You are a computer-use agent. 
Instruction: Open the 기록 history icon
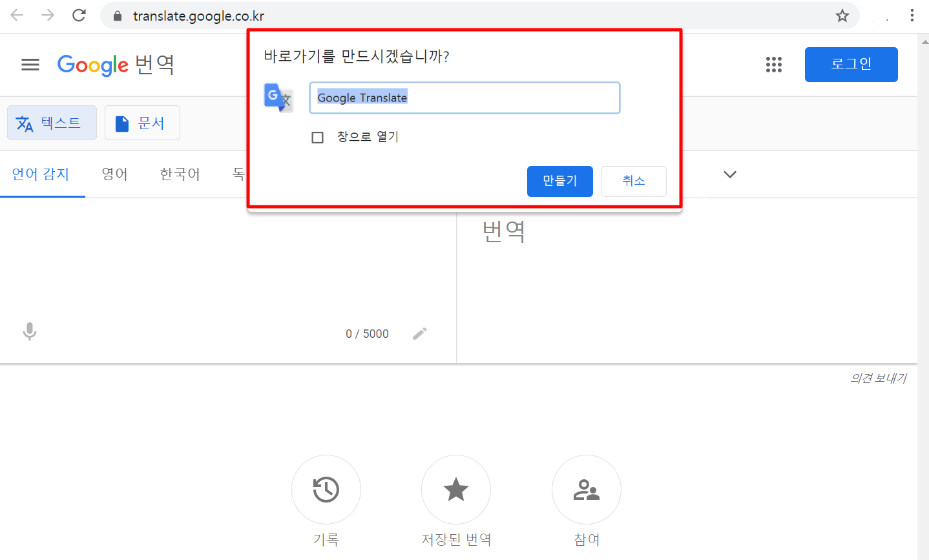[x=326, y=490]
